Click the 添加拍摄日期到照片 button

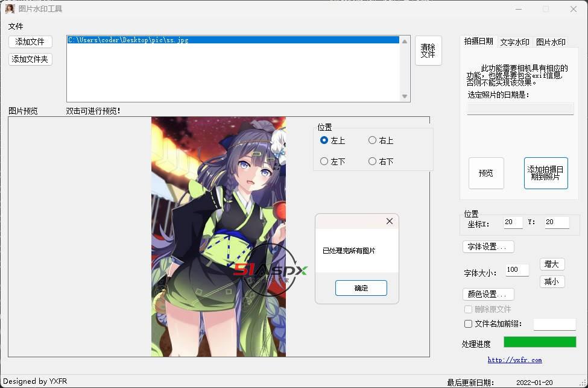point(546,173)
